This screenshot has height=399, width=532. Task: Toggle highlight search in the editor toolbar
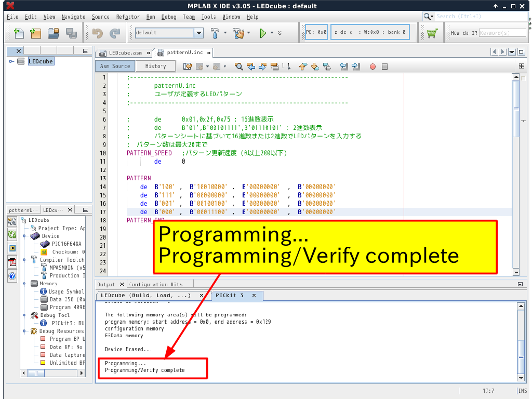[274, 66]
